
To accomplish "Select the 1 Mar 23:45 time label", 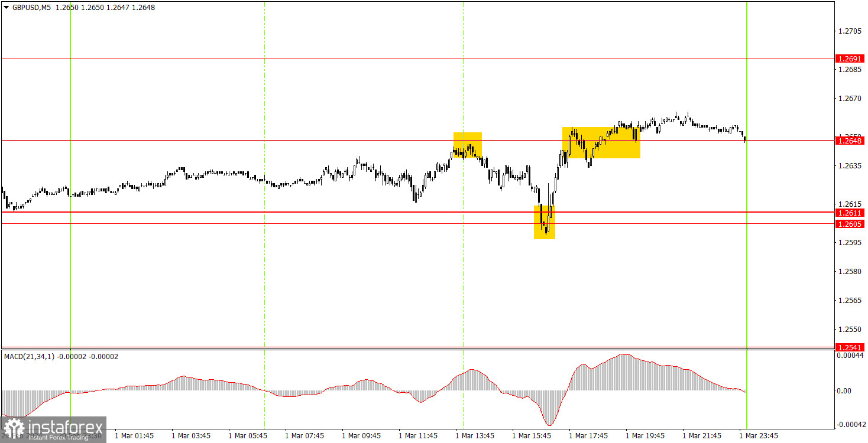I will 759,436.
